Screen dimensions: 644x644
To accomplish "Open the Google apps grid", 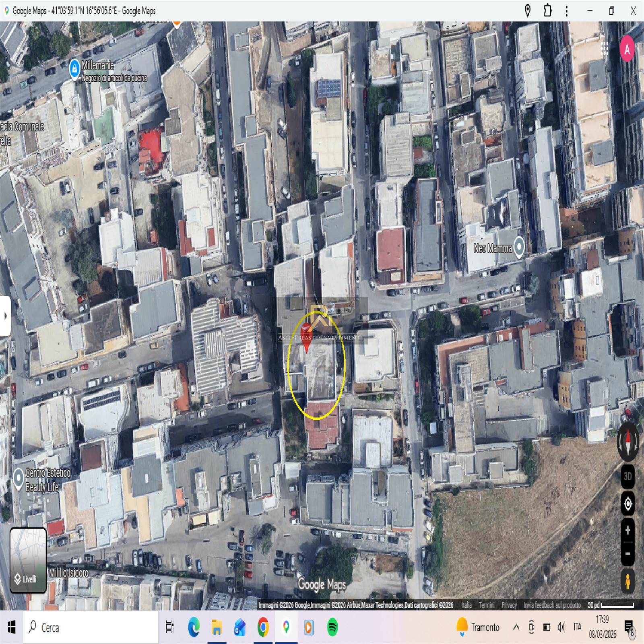I will point(605,49).
